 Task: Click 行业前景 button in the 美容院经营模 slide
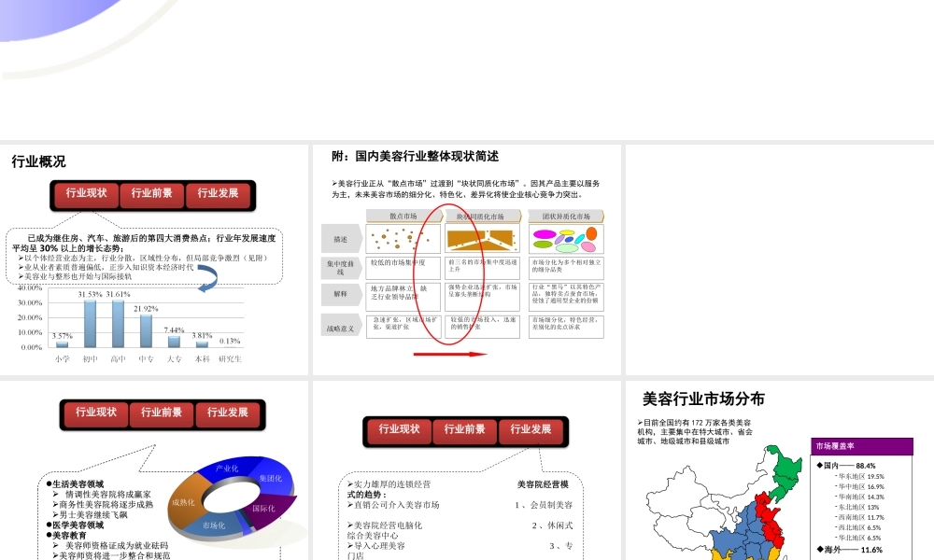[x=464, y=430]
